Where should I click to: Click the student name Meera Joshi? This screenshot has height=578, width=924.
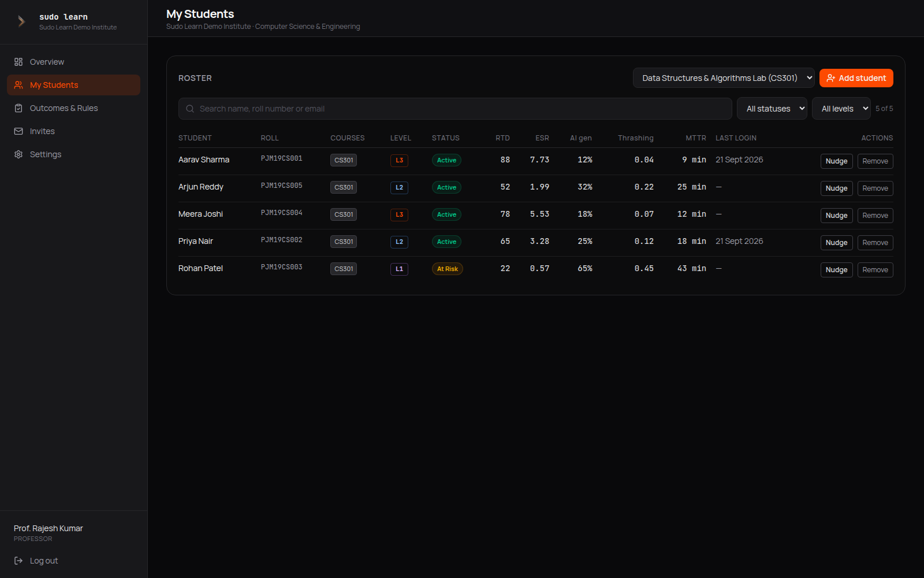(200, 214)
